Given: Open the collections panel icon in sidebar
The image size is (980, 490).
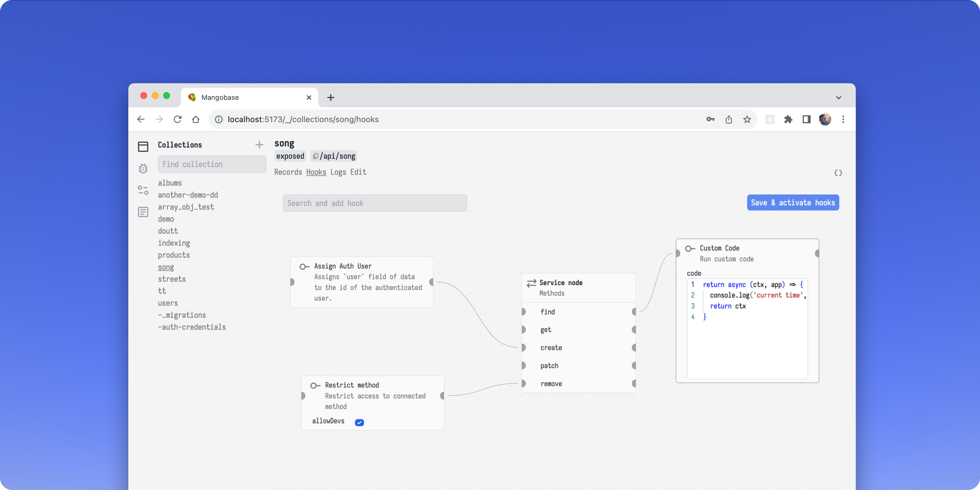Looking at the screenshot, I should click(x=143, y=147).
